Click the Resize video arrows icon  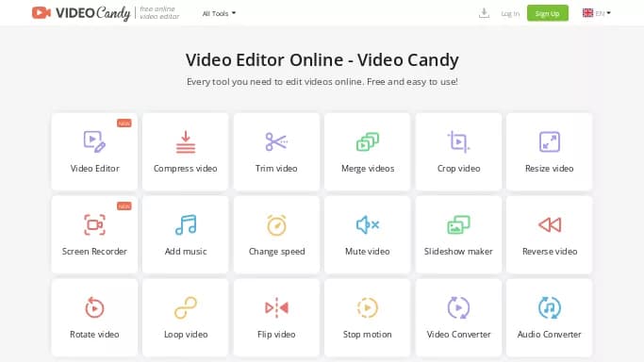[x=549, y=141]
